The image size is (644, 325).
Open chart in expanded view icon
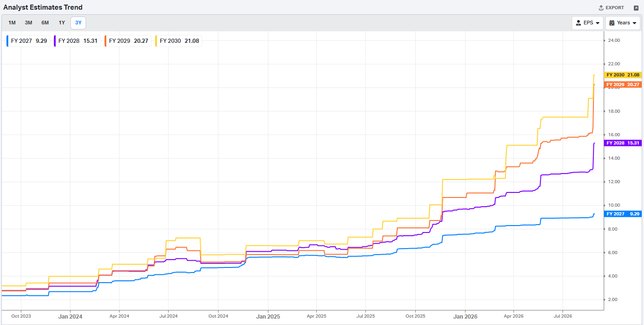click(636, 8)
